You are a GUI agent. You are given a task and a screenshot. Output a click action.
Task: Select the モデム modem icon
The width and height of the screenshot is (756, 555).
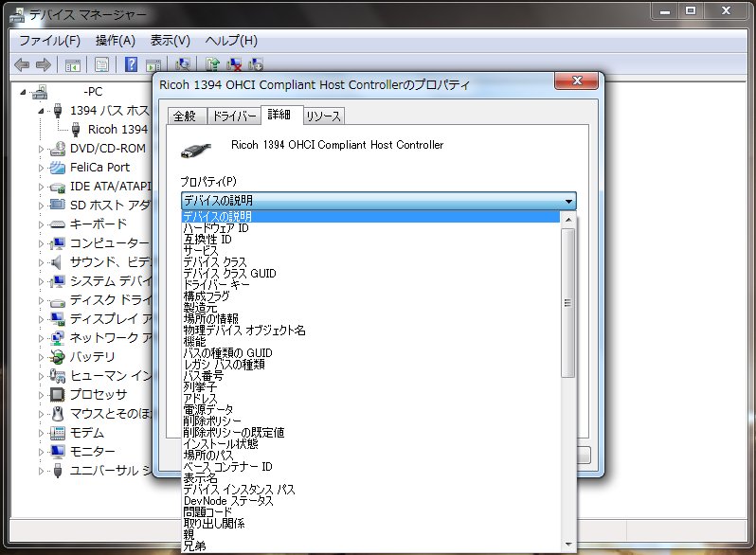coord(58,433)
